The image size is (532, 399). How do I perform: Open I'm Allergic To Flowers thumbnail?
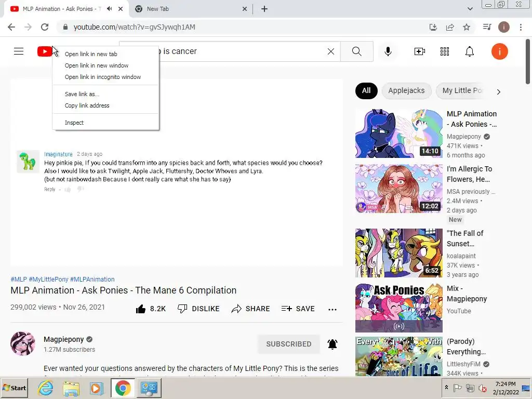pos(398,189)
